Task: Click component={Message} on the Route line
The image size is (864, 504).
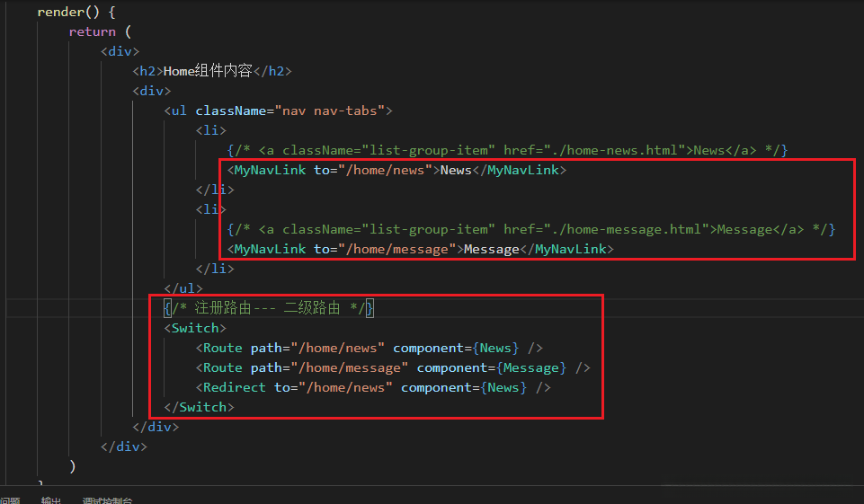Action: click(492, 368)
